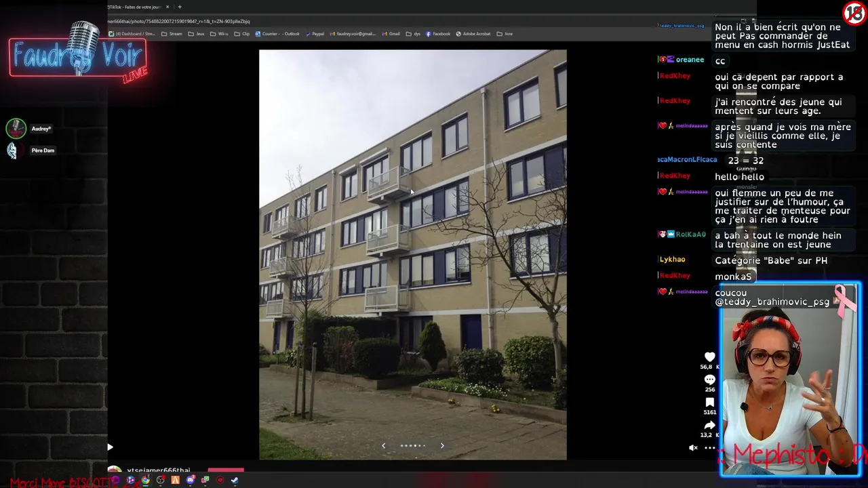The width and height of the screenshot is (868, 488).
Task: Open the Courrier Outlook bookmark
Action: (x=277, y=34)
